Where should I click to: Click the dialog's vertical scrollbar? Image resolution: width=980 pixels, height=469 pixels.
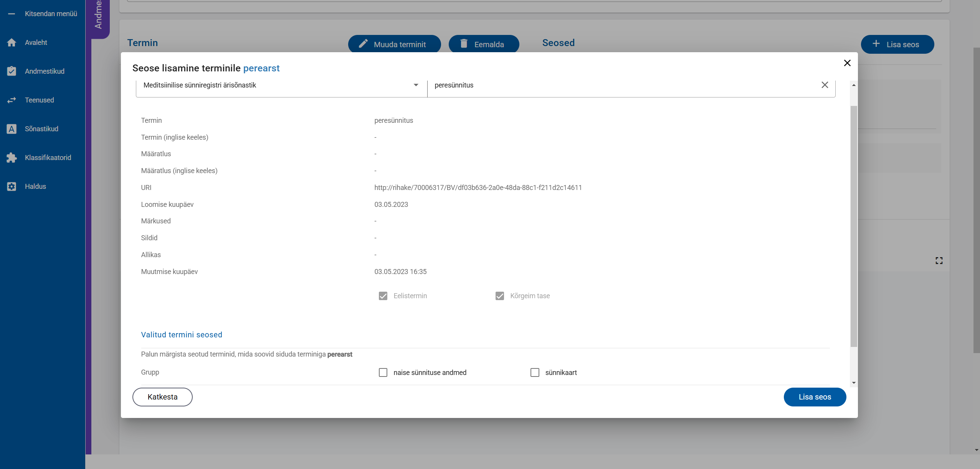[x=854, y=226]
